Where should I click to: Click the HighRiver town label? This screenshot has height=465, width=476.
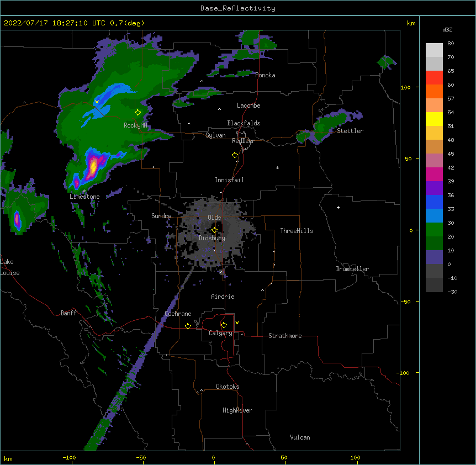click(x=237, y=410)
